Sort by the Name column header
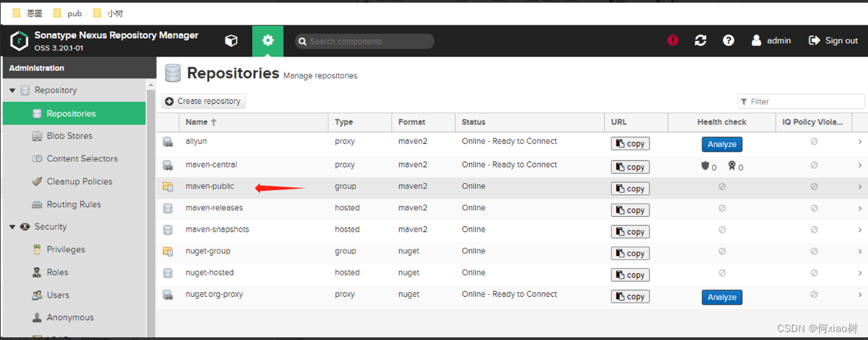 254,122
